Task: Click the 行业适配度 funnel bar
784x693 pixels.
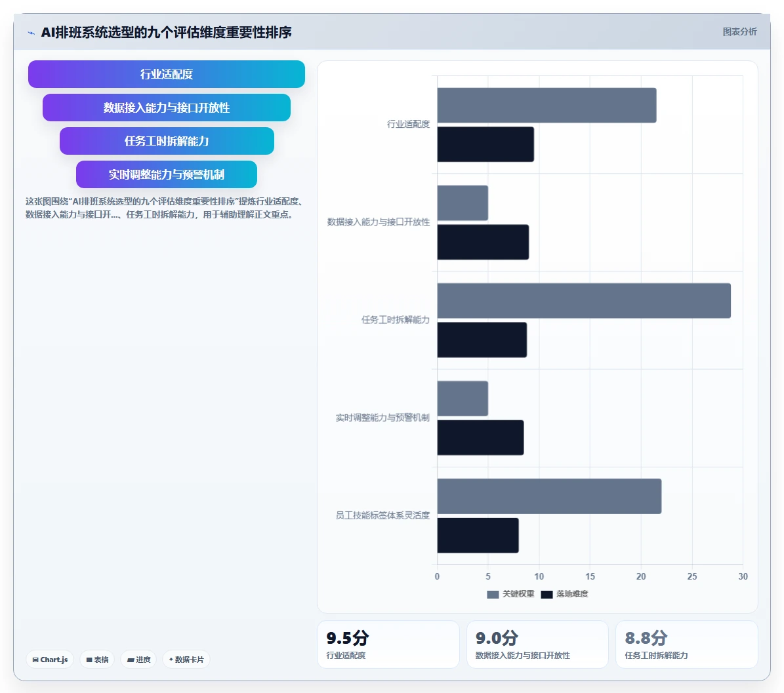Action: (167, 74)
